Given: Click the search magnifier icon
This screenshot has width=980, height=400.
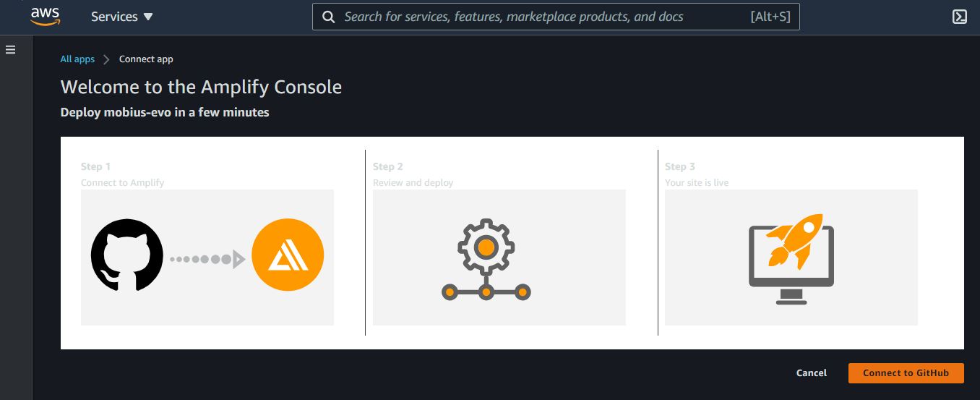Looking at the screenshot, I should coord(328,17).
